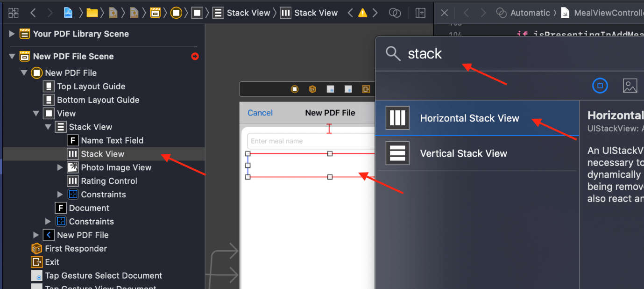644x289 pixels.
Task: Click Exit icon in scene dock
Action: coord(366,89)
